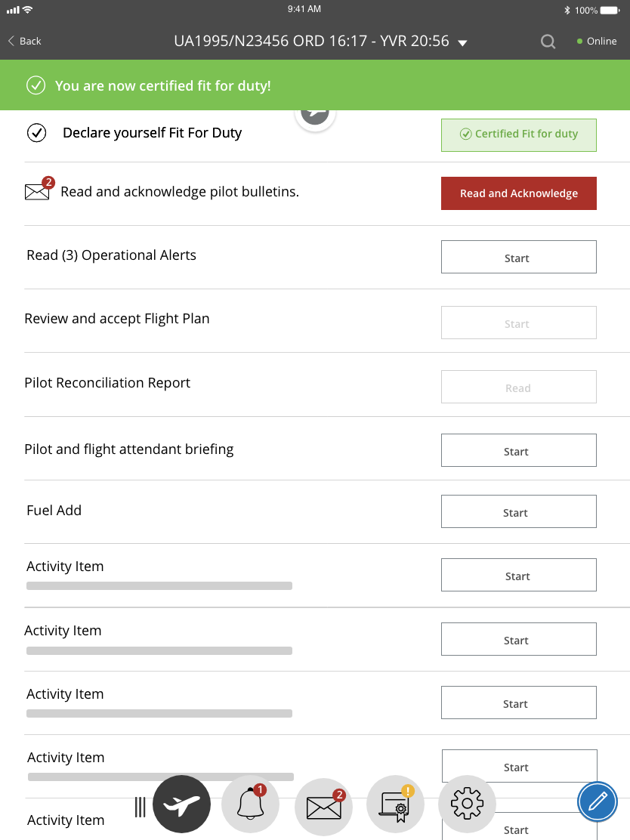
Task: Start the Pilot and flight attendant briefing
Action: point(518,451)
